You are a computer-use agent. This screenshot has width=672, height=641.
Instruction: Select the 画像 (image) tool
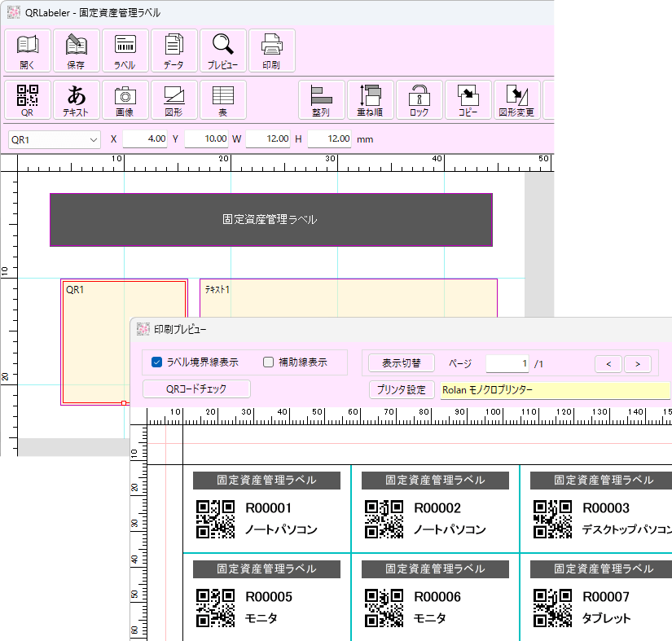tap(124, 99)
